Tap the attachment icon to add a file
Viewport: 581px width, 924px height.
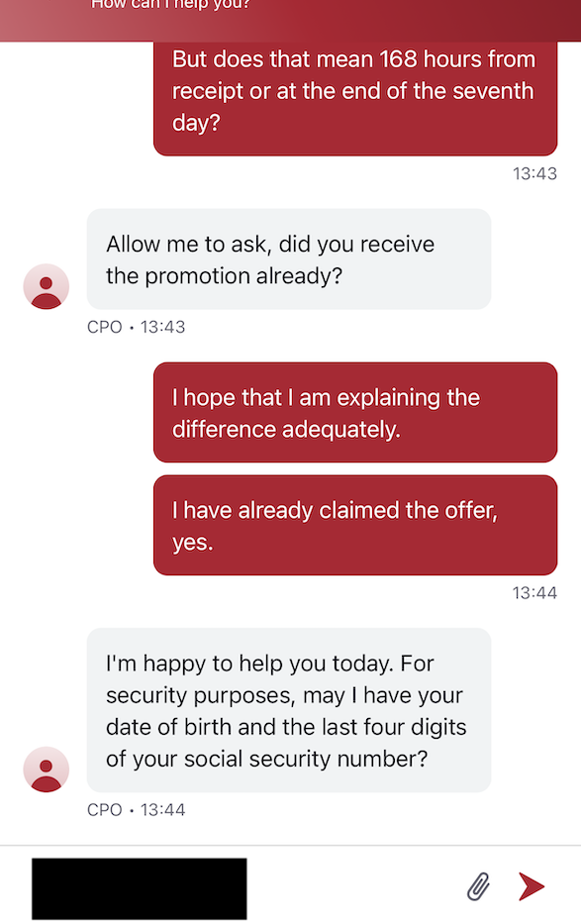pos(478,886)
